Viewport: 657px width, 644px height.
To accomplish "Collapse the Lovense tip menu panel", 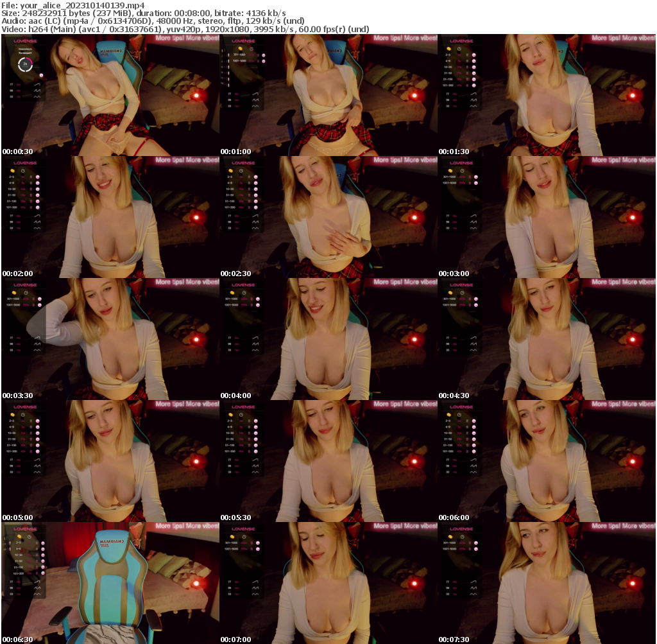I will click(462, 40).
